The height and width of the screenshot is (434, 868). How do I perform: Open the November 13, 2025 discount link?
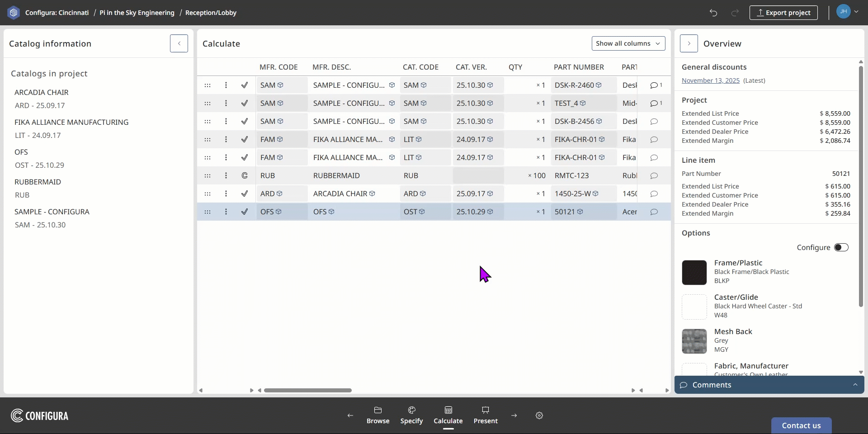pos(711,80)
